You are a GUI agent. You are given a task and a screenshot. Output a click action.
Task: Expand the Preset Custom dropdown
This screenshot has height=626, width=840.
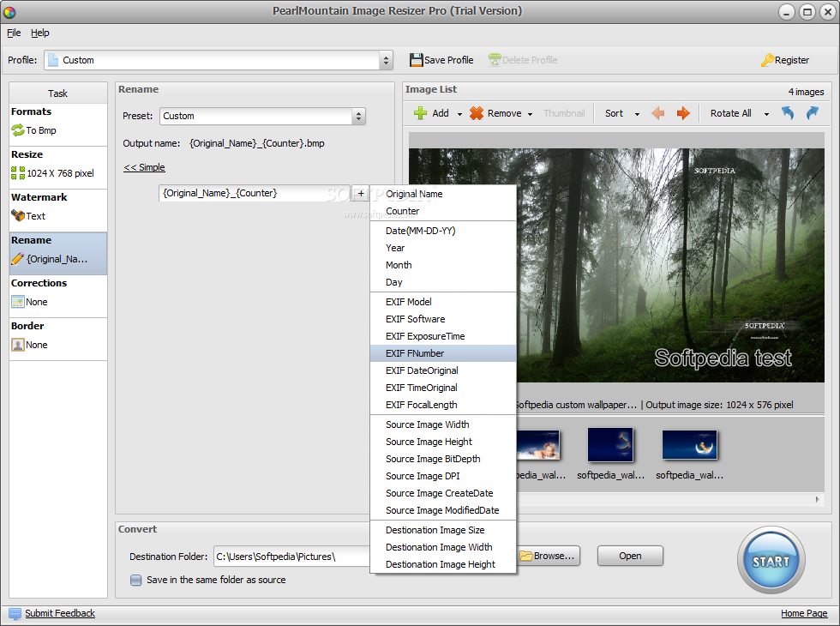click(358, 117)
